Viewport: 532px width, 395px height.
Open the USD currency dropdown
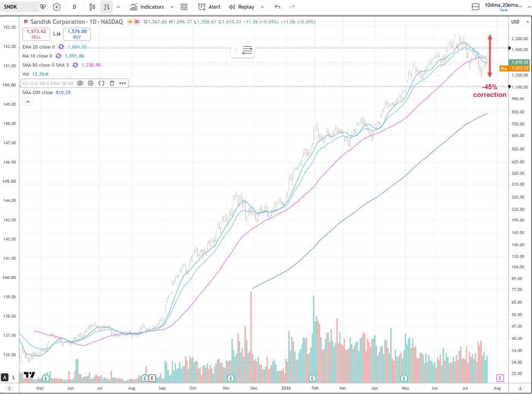coord(520,22)
